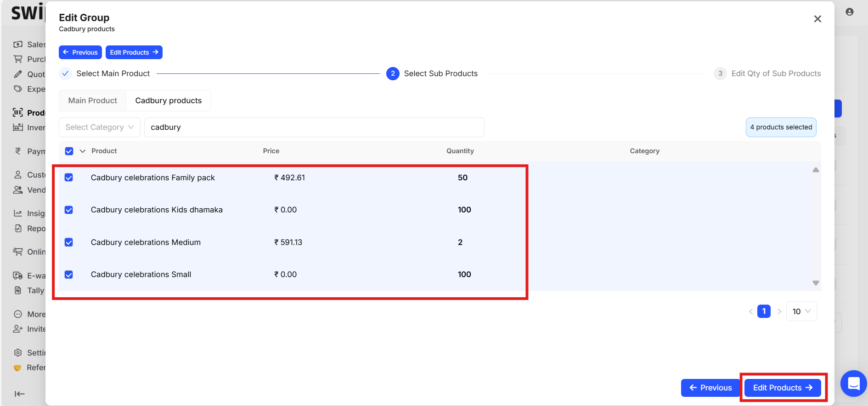Open the Insights chart icon in sidebar
868x406 pixels.
(18, 213)
